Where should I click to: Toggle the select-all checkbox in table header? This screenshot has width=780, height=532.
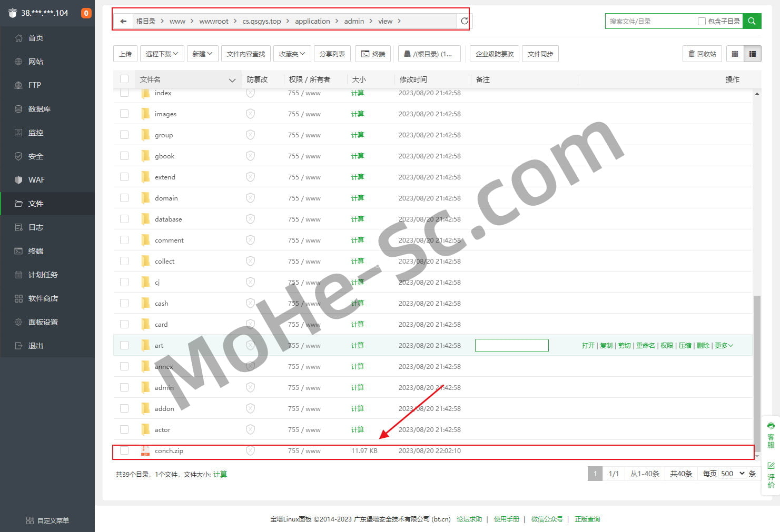pos(124,79)
